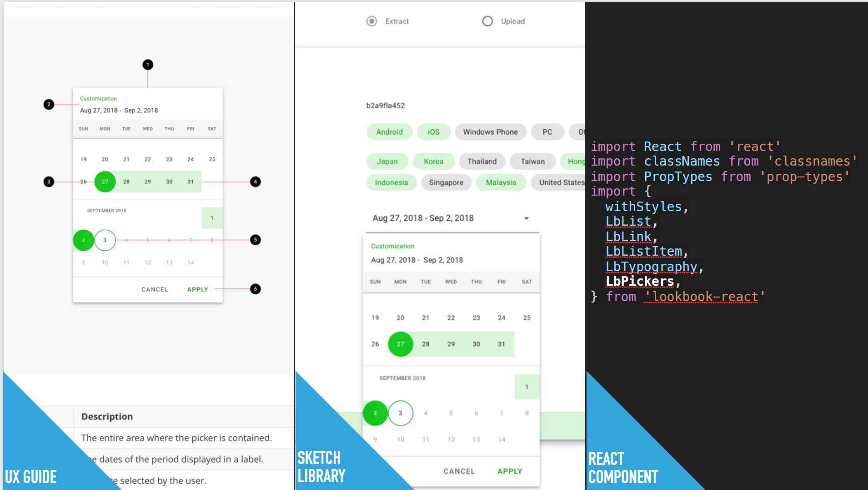Click date range text in UX Guide picker header
This screenshot has height=490, width=868.
(119, 111)
